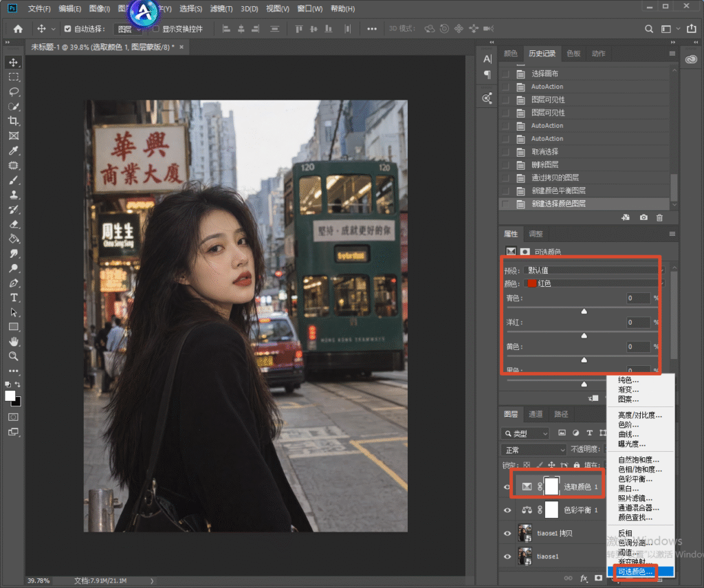Image resolution: width=704 pixels, height=588 pixels.
Task: Open the 文件(F) menu
Action: [39, 8]
